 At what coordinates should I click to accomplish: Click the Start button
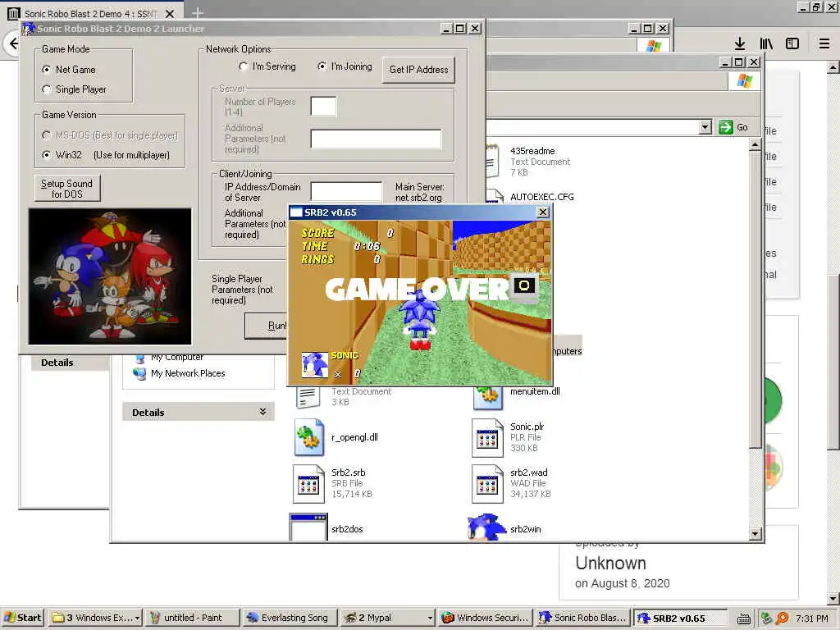[22, 618]
